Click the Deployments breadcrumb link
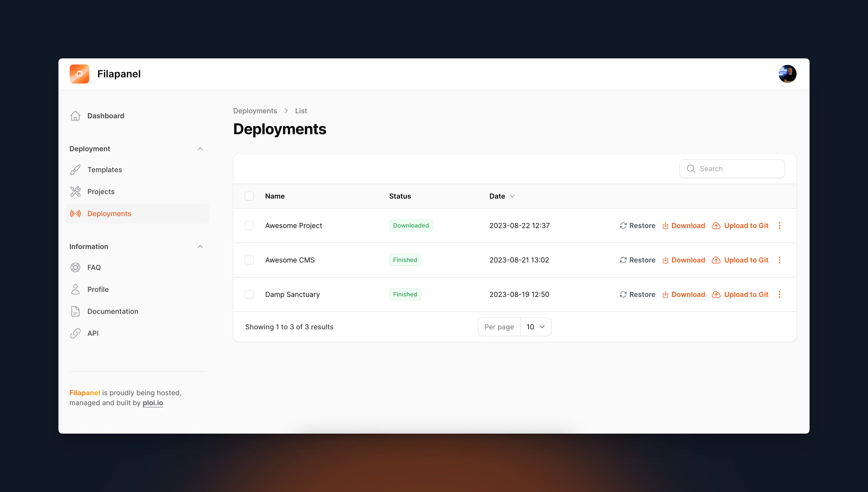Viewport: 868px width, 492px height. (255, 111)
